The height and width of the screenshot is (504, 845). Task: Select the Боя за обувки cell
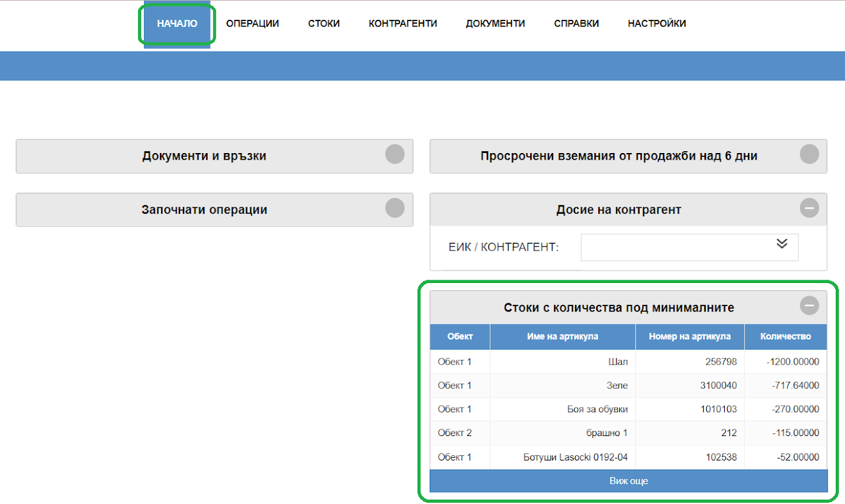562,409
